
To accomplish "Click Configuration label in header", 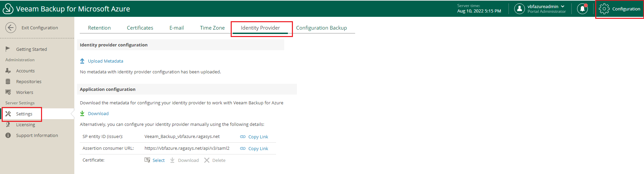I will pyautogui.click(x=626, y=9).
